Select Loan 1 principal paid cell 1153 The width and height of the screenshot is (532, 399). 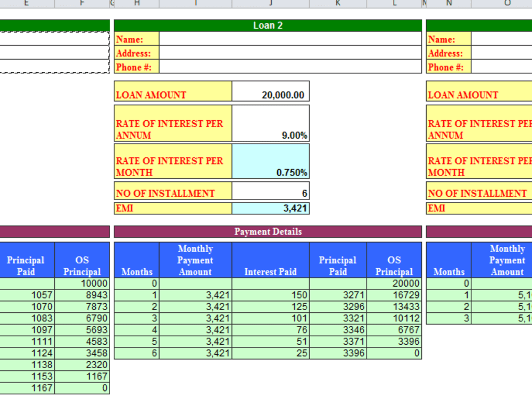tap(27, 376)
